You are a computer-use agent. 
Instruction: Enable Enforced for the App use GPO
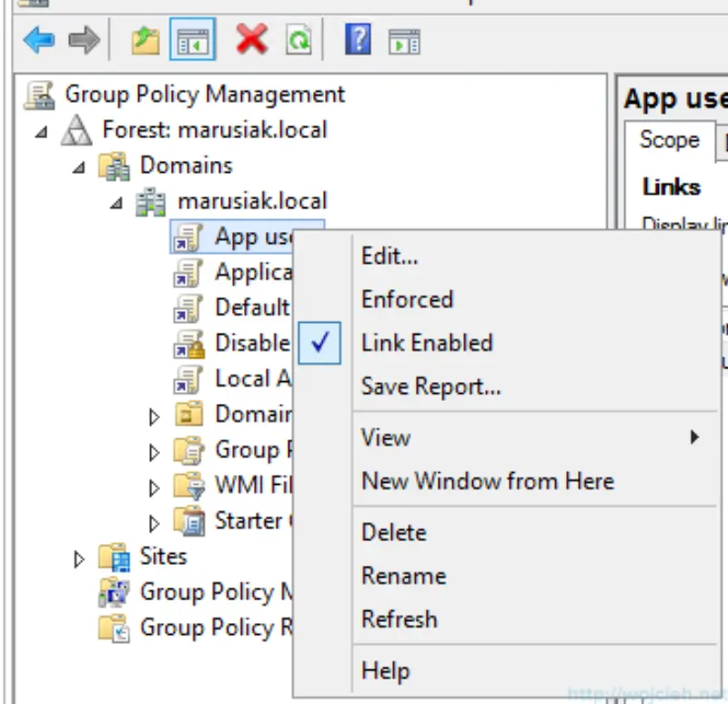407,299
